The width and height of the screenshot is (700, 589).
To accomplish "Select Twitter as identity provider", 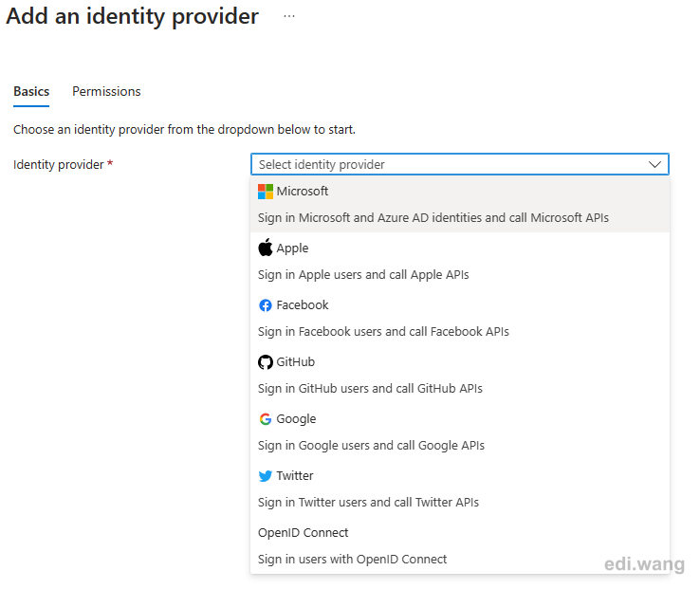I will click(460, 488).
